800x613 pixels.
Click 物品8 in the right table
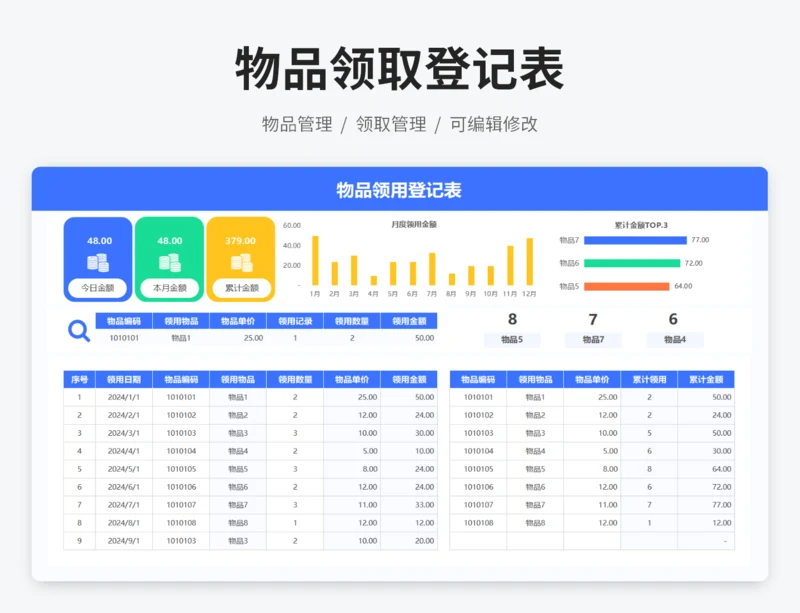pyautogui.click(x=535, y=523)
